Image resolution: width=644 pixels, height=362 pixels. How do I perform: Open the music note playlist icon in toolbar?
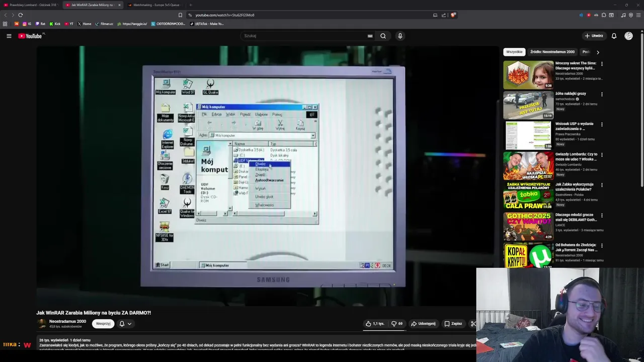[623, 15]
